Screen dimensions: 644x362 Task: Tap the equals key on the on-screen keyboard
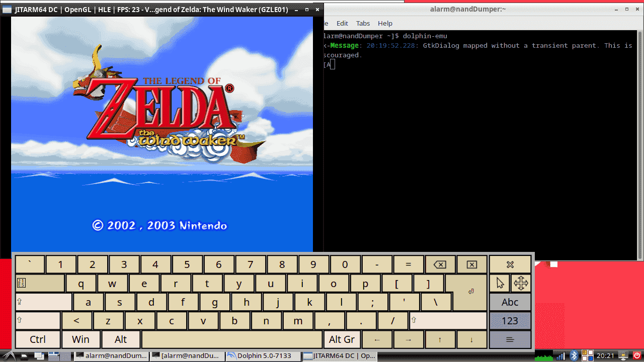click(409, 264)
